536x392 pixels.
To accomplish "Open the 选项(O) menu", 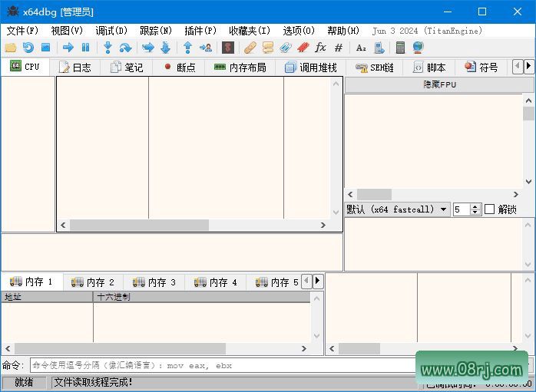I will coord(299,31).
